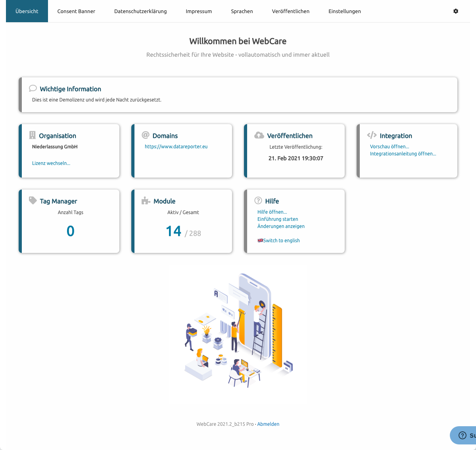The width and height of the screenshot is (476, 450).
Task: Switch to the Consent Banner tab
Action: [x=76, y=11]
